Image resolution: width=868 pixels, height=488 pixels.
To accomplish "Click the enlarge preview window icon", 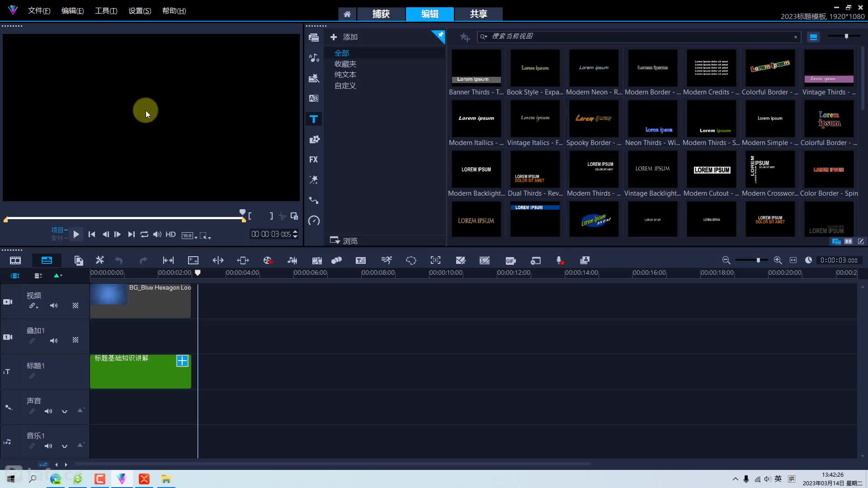I will pos(294,216).
